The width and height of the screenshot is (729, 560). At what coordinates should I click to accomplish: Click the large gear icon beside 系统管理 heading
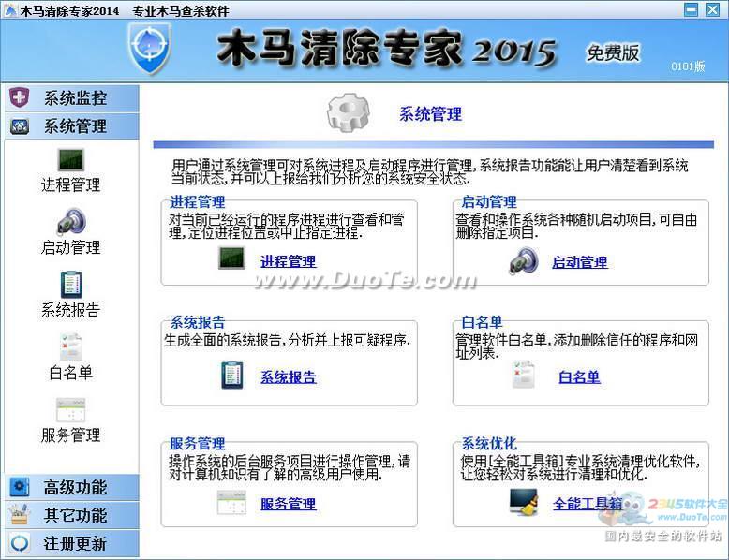348,112
